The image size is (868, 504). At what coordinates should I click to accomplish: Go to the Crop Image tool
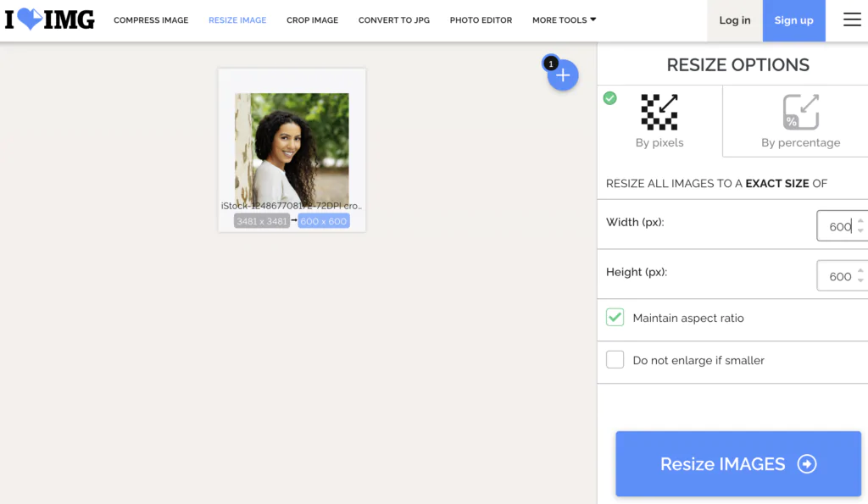(x=312, y=20)
